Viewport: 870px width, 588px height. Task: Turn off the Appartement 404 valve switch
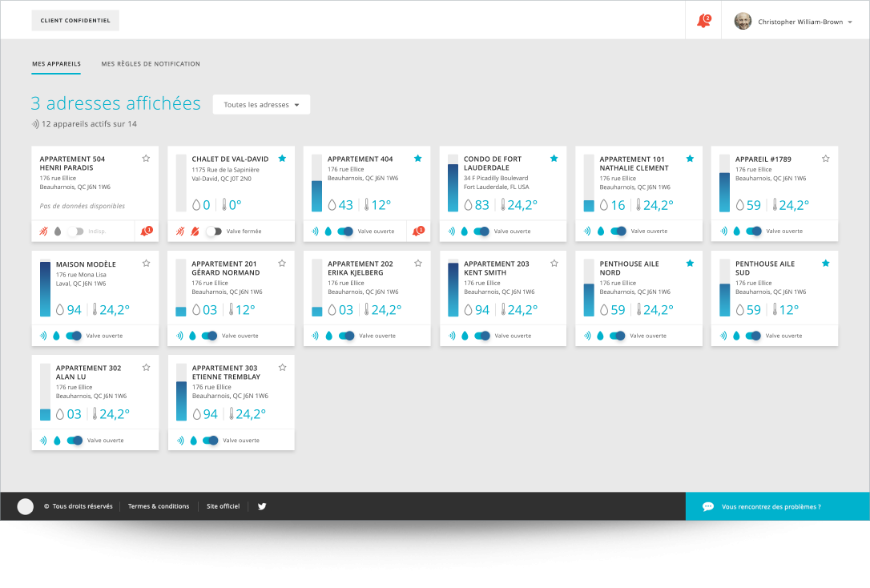(x=345, y=231)
